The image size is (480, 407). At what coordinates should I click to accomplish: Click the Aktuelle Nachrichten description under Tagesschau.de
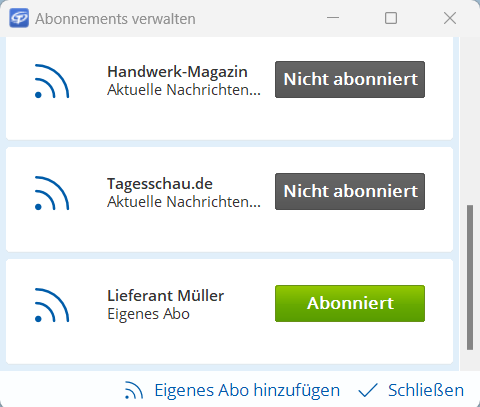(184, 202)
